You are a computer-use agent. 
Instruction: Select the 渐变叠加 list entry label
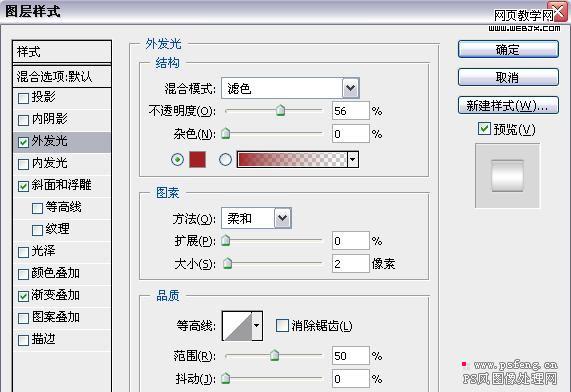click(55, 295)
